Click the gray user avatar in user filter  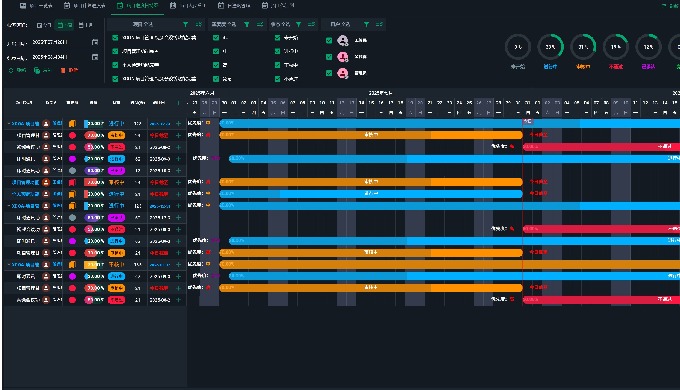click(x=343, y=40)
